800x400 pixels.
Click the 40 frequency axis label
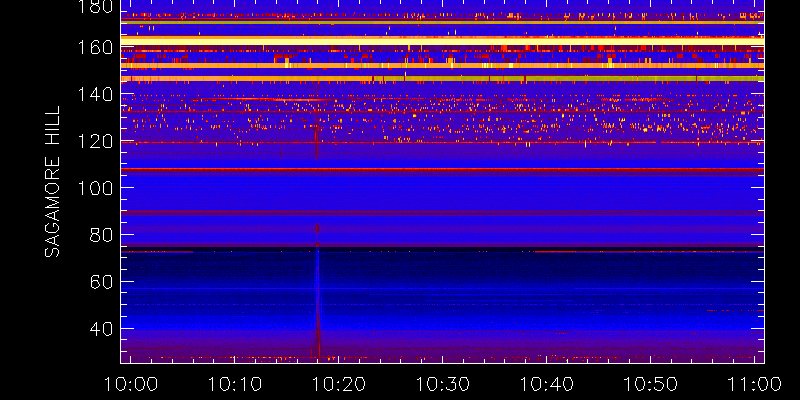click(x=102, y=329)
